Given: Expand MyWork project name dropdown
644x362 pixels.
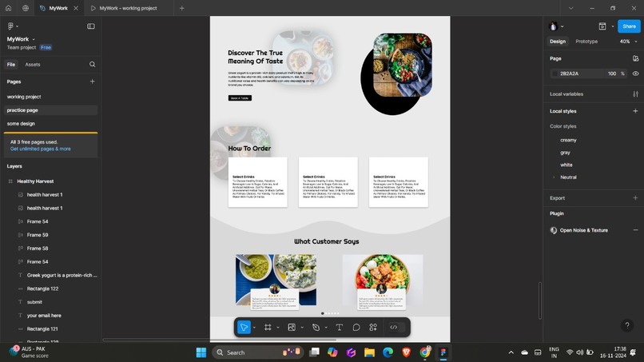Looking at the screenshot, I should [34, 39].
